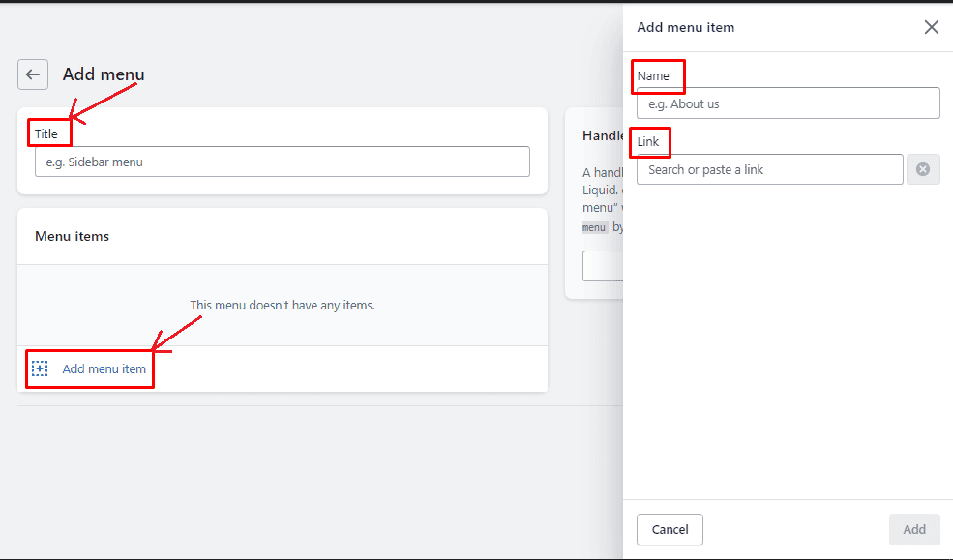The width and height of the screenshot is (953, 560).
Task: Focus the Title field with Sidebar menu placeholder
Action: (x=282, y=162)
